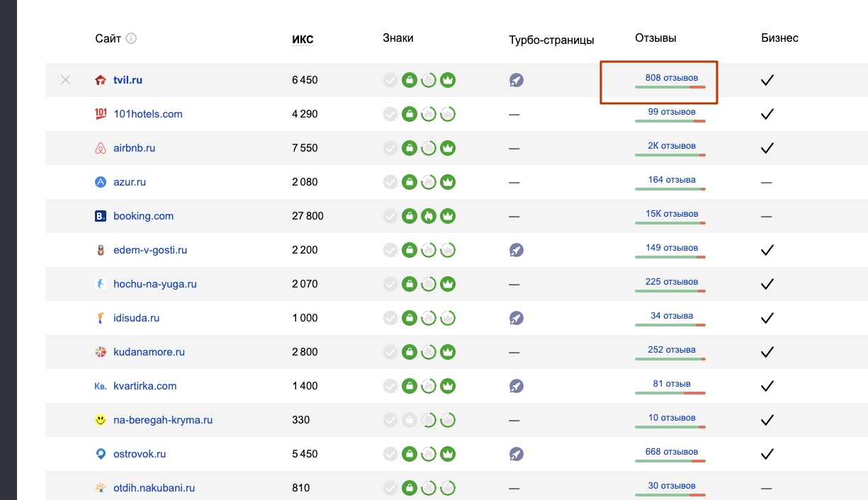Viewport: 868px width, 500px height.
Task: Click the Отзывы column header
Action: (655, 38)
